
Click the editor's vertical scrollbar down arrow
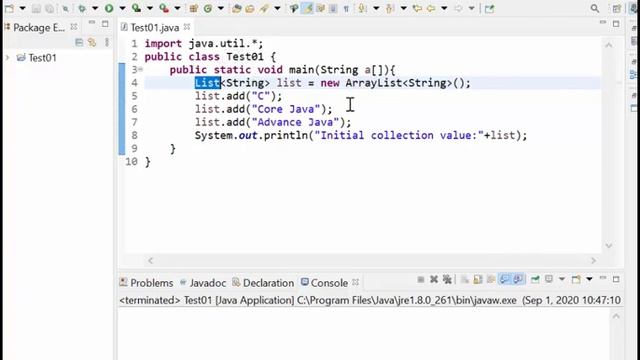pyautogui.click(x=609, y=245)
